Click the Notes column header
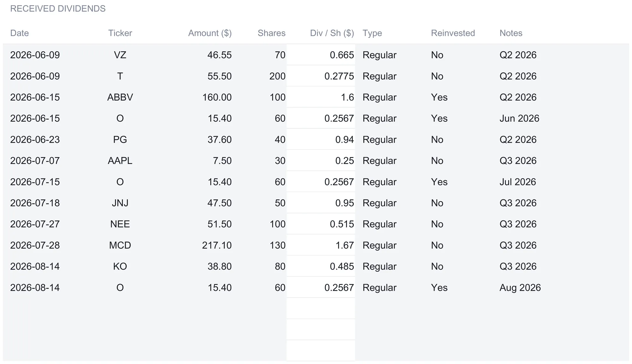 (x=511, y=33)
